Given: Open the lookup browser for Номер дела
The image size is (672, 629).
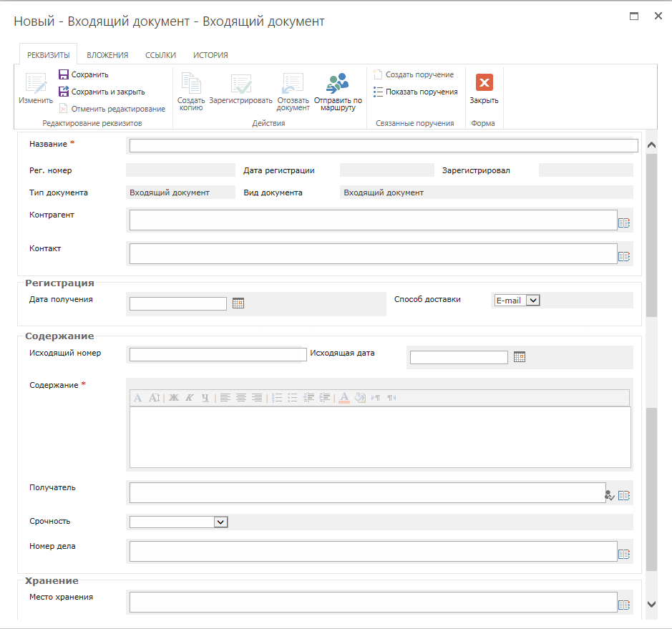Looking at the screenshot, I should pos(623,553).
